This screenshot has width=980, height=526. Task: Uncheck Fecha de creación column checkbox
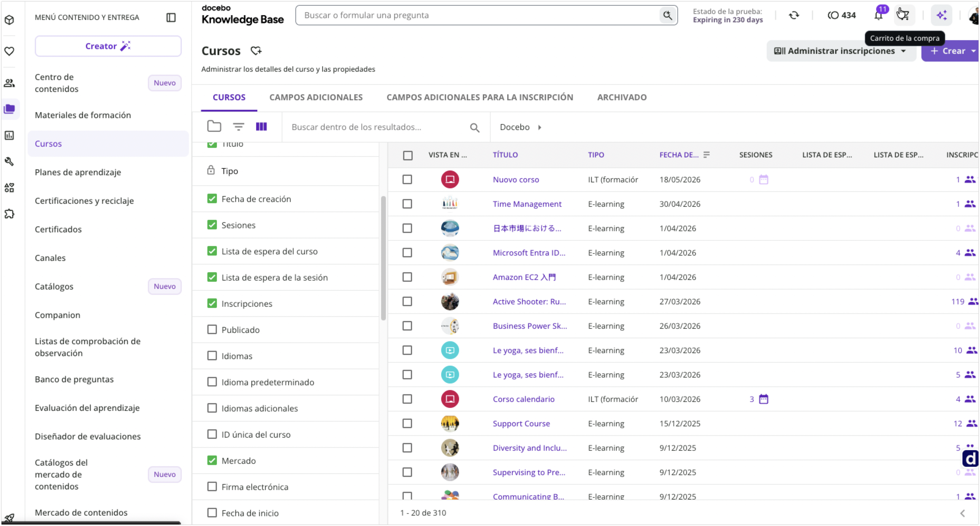[x=212, y=199]
